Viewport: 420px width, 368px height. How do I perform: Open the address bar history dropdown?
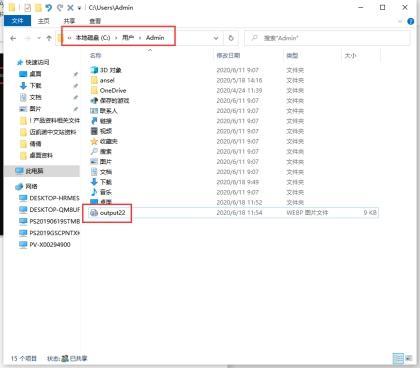tap(216, 38)
